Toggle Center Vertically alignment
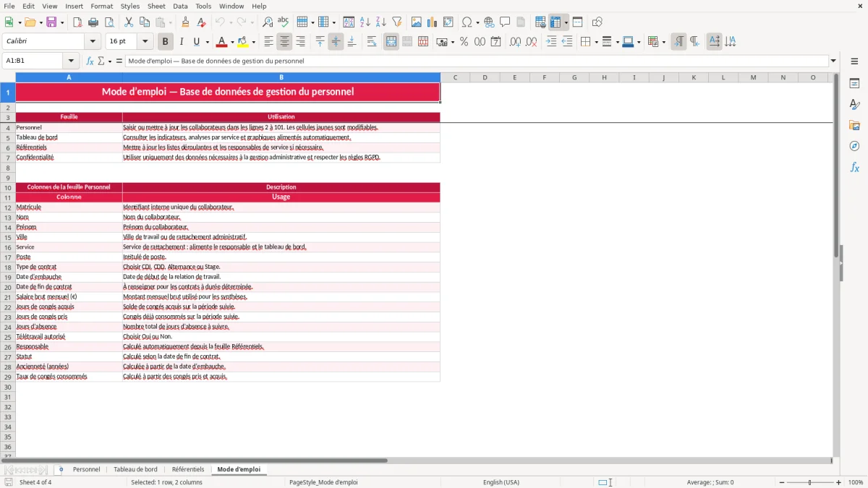This screenshot has width=868, height=488. click(x=336, y=42)
